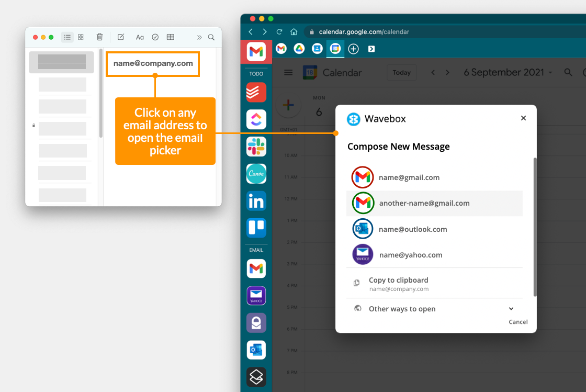Click the scrollbar of the Wavebox dialog
Viewport: 586px width, 392px height.
[535, 227]
